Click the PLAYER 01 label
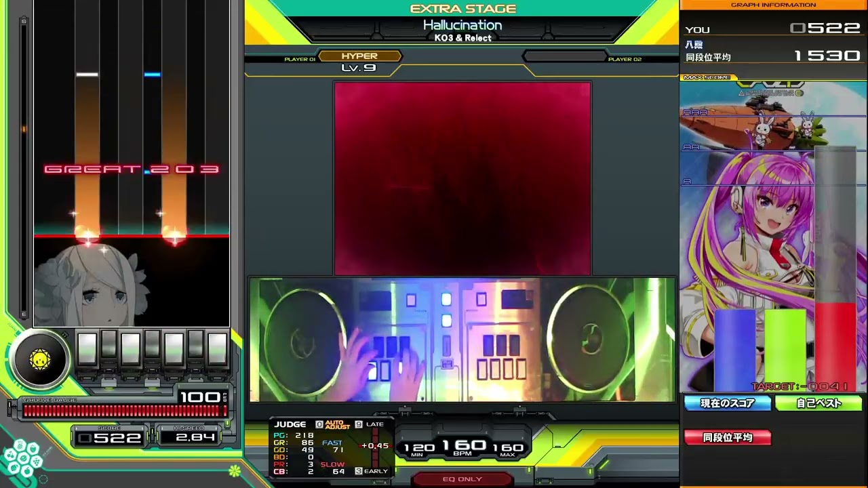Viewport: 868px width, 488px height. 300,60
